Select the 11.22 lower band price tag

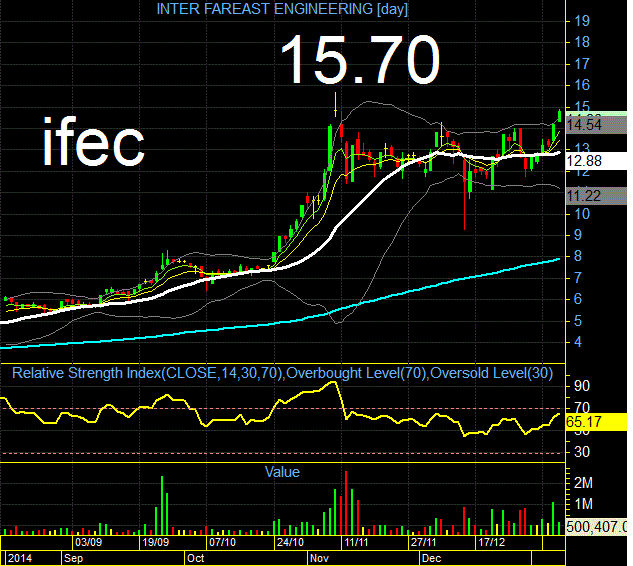click(597, 196)
